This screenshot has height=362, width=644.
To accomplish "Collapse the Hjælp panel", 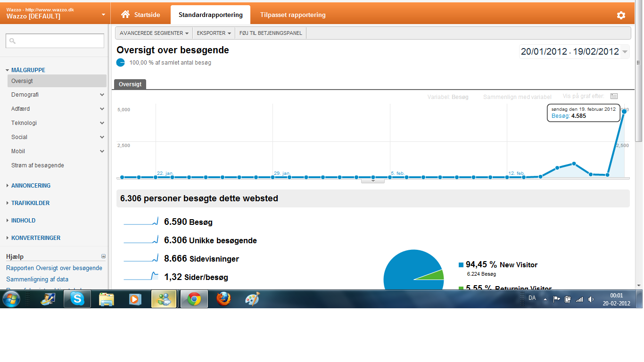I will point(103,256).
